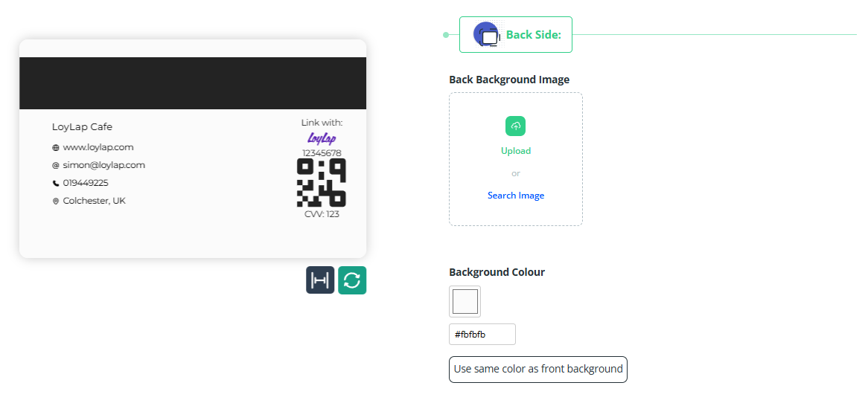The width and height of the screenshot is (868, 403).
Task: Open the Search Image link
Action: coord(515,196)
